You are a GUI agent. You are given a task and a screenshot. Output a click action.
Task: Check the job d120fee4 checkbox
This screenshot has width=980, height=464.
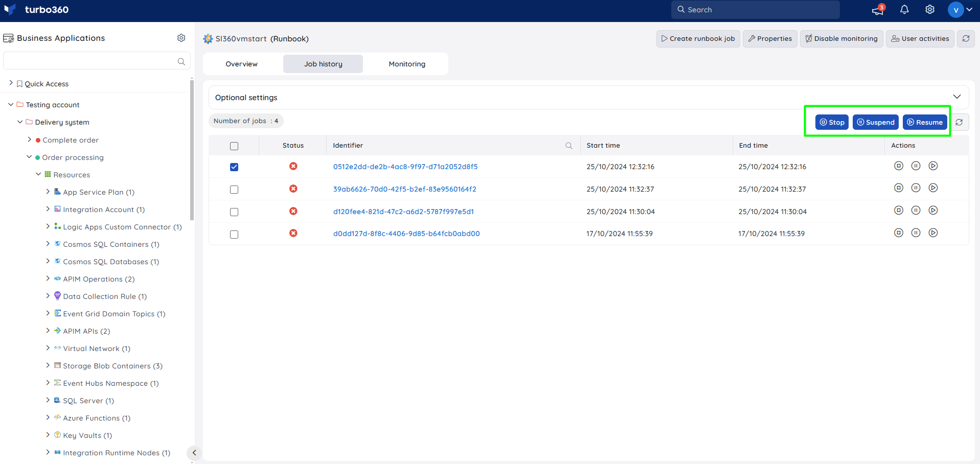(234, 212)
